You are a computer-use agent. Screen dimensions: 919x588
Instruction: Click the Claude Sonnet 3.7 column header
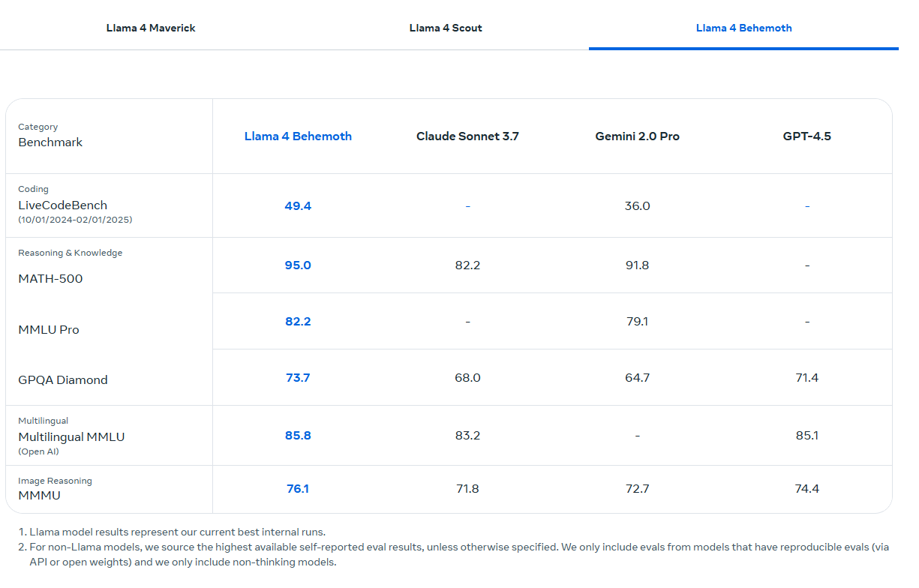[467, 136]
